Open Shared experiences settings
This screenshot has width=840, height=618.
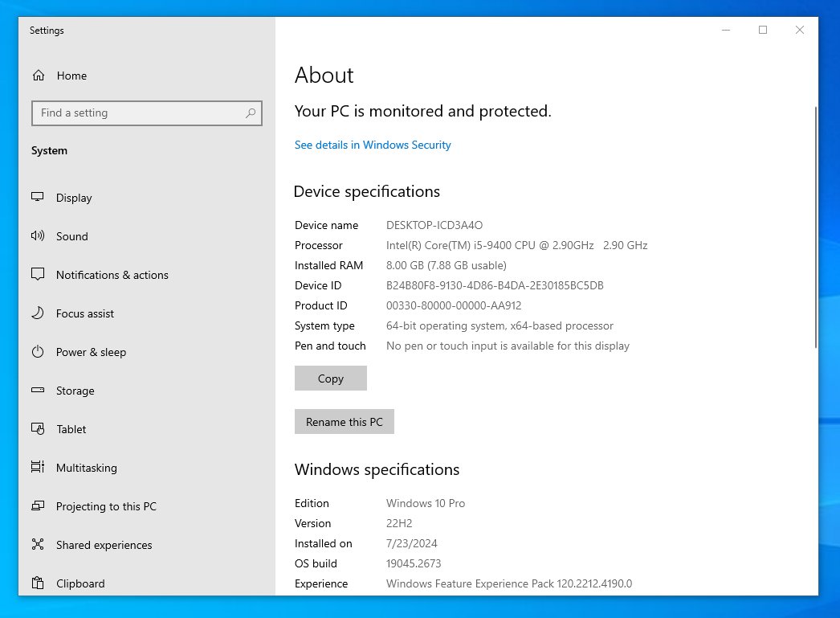coord(104,545)
